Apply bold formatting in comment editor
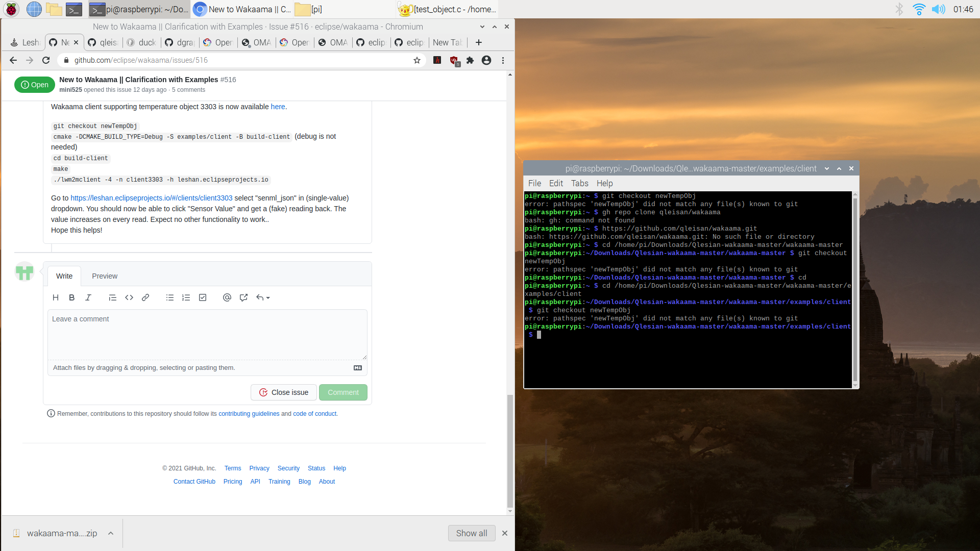The height and width of the screenshot is (551, 980). (x=71, y=297)
